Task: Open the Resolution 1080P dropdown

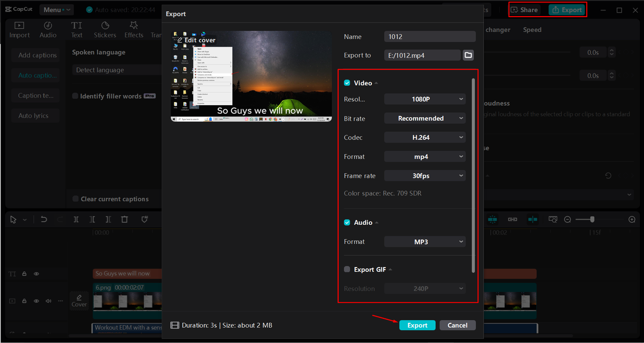Action: [425, 99]
